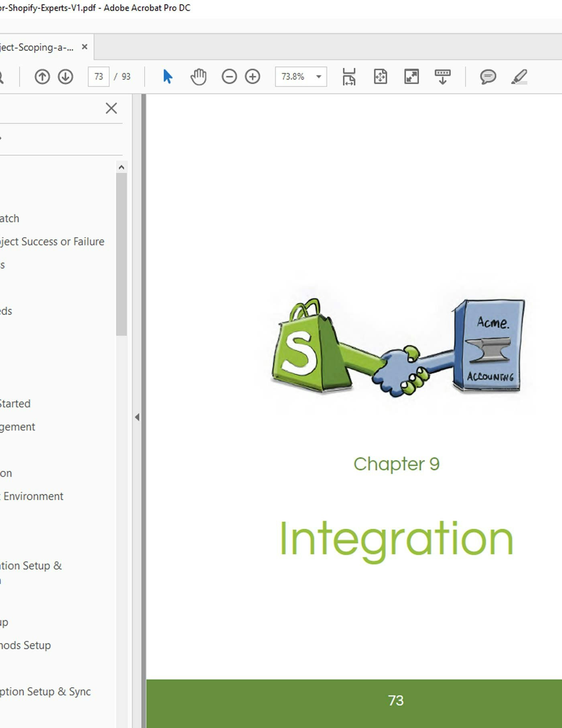Go to next page arrow
Image resolution: width=562 pixels, height=728 pixels.
click(65, 76)
